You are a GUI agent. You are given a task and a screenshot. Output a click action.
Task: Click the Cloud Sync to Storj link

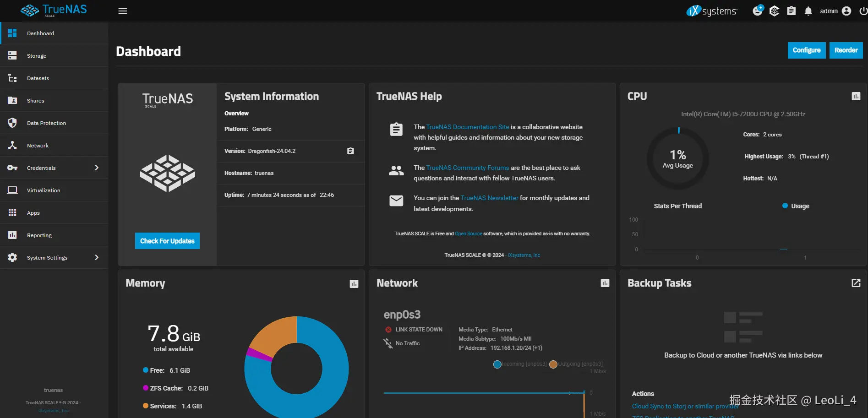(685, 406)
